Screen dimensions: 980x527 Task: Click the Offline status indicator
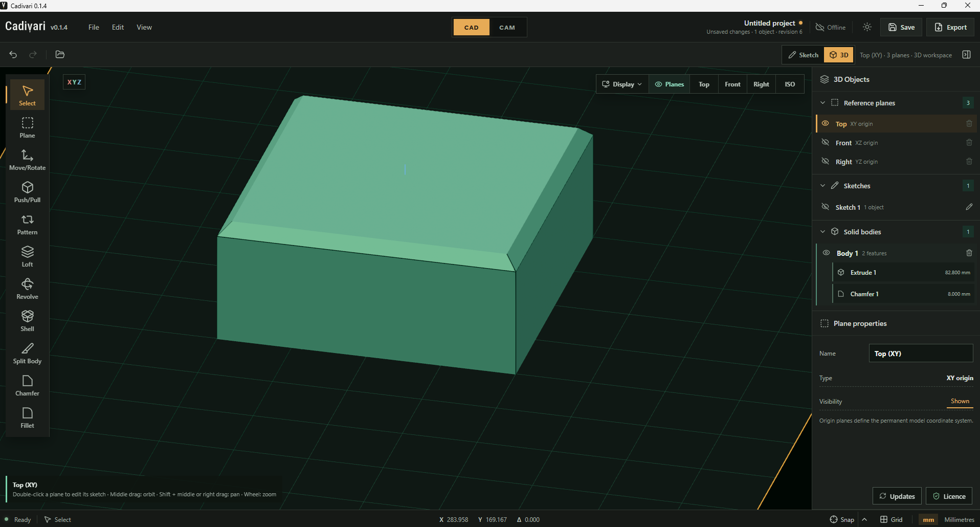pyautogui.click(x=831, y=28)
